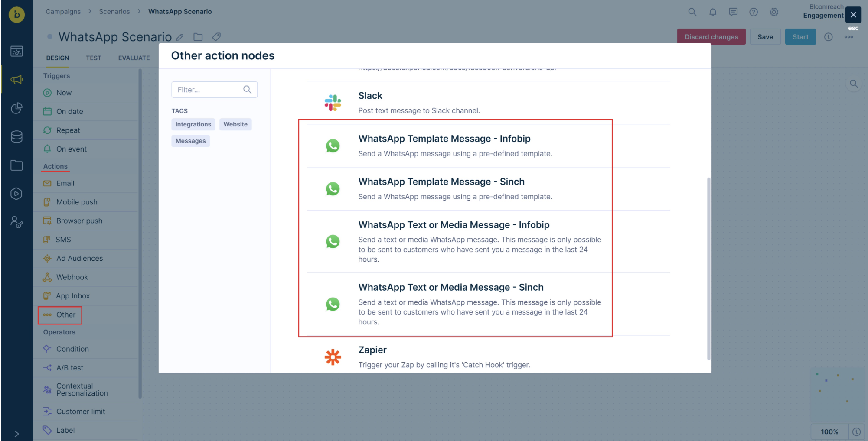Click the Bloomreach logo icon
This screenshot has width=868, height=441.
click(x=16, y=14)
